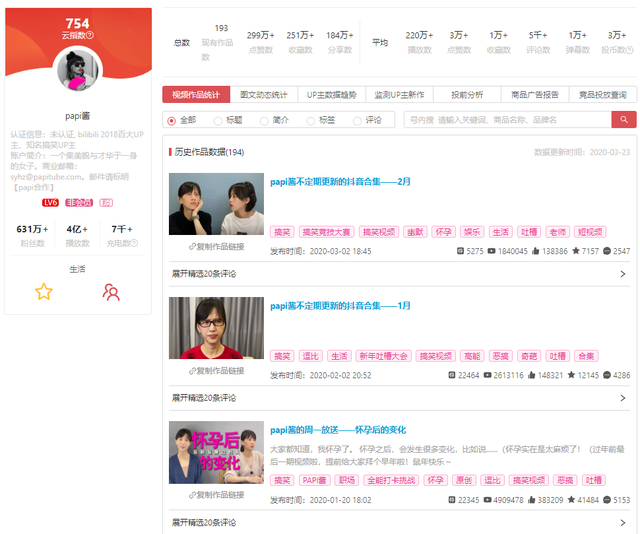Switch to the 图文动态统计 tab
The height and width of the screenshot is (534, 640).
click(x=264, y=94)
